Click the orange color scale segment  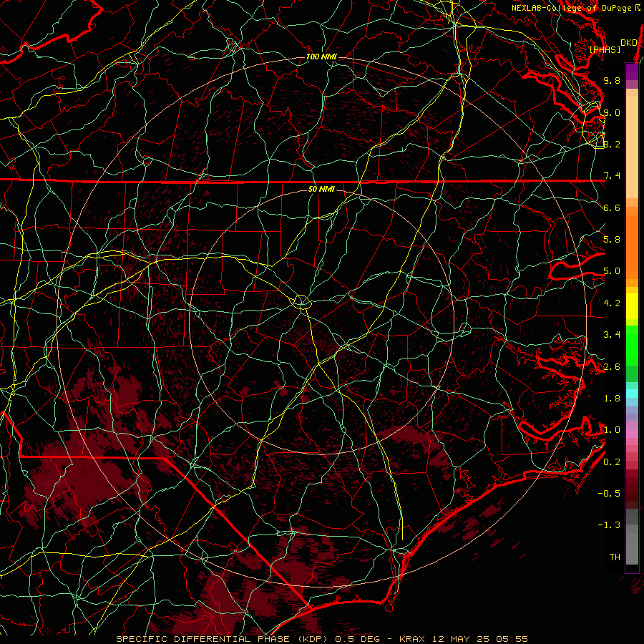tap(632, 246)
